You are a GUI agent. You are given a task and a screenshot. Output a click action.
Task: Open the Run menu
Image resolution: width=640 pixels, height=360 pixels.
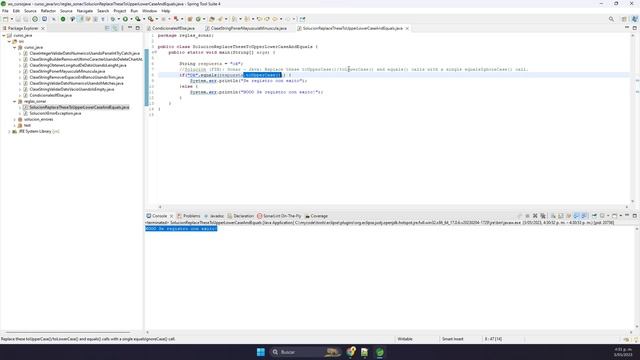coord(134,11)
